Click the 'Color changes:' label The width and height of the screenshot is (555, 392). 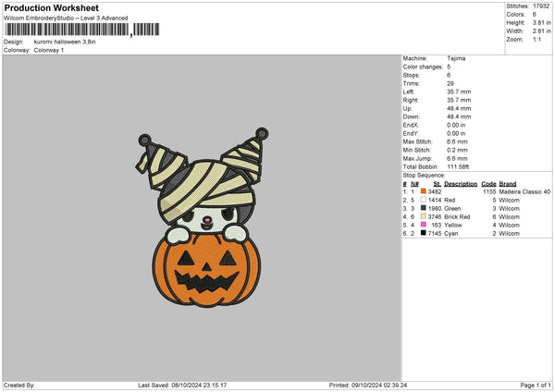click(x=423, y=67)
